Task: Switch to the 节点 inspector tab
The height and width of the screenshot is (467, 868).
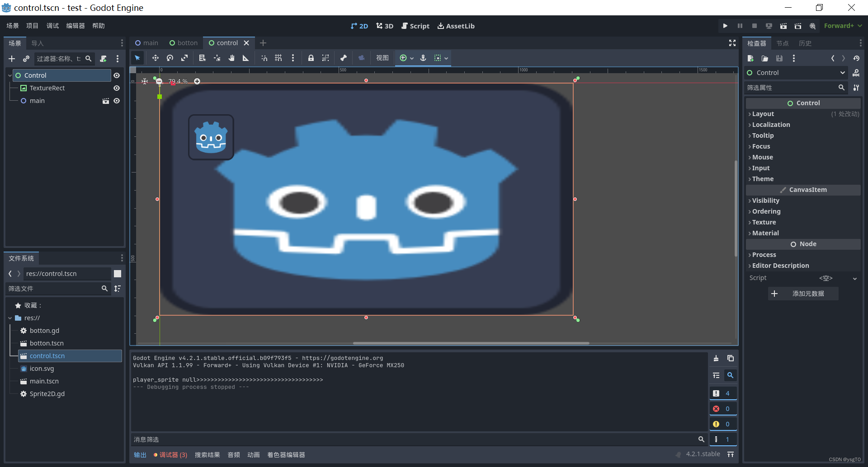Action: (782, 43)
